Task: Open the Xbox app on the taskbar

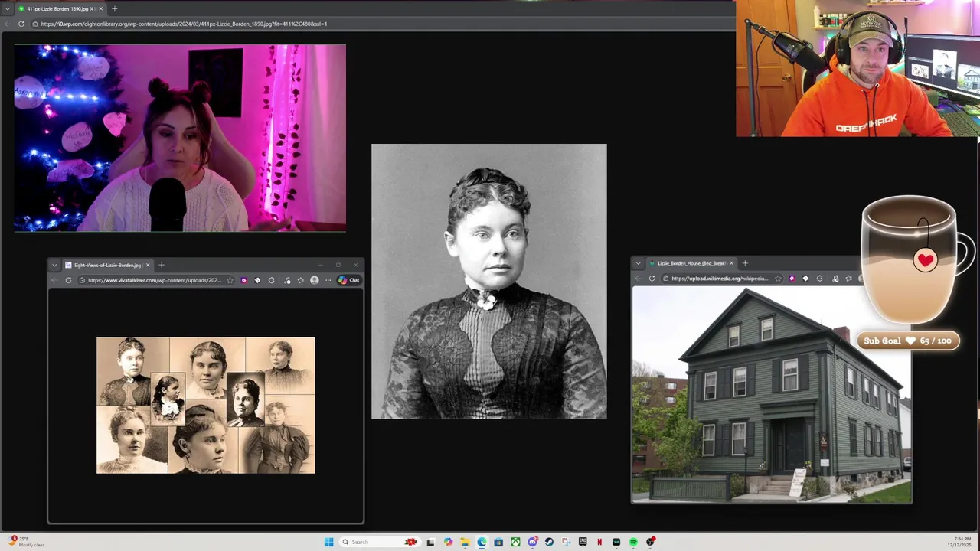Action: (515, 542)
